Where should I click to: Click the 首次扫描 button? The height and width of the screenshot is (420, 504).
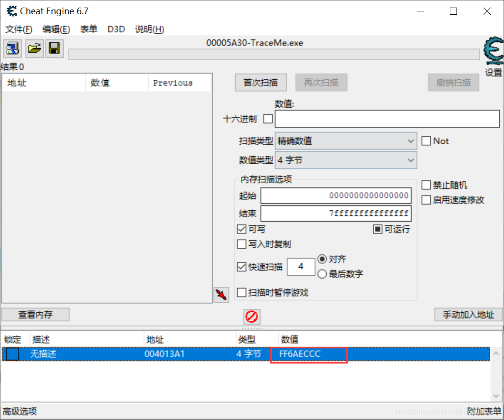click(x=261, y=83)
